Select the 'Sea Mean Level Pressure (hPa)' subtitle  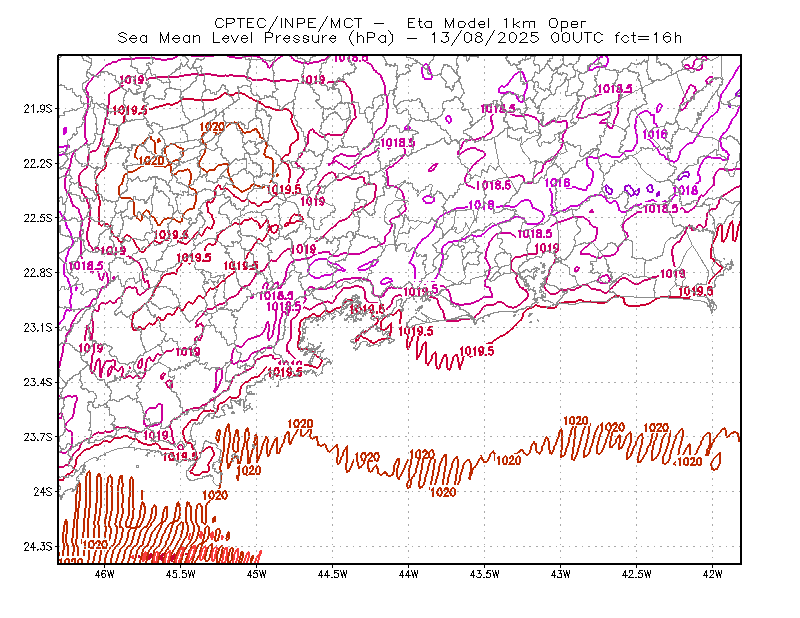click(x=256, y=38)
